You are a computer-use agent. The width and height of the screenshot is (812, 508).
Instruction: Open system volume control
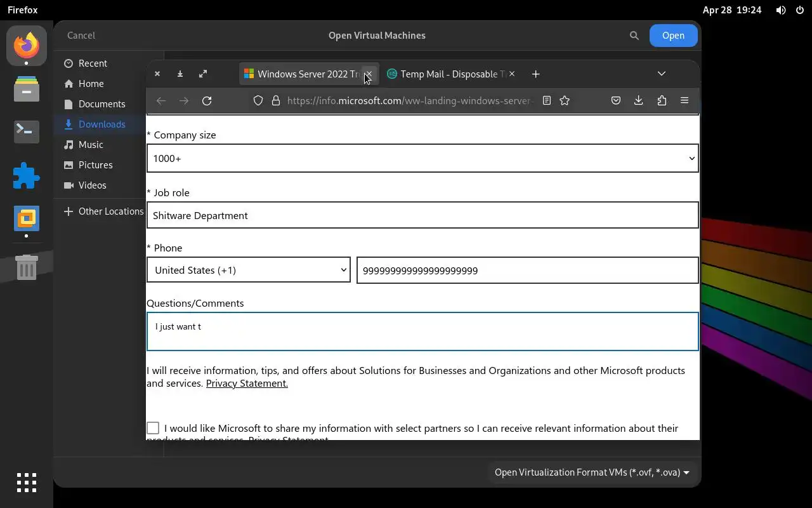781,10
